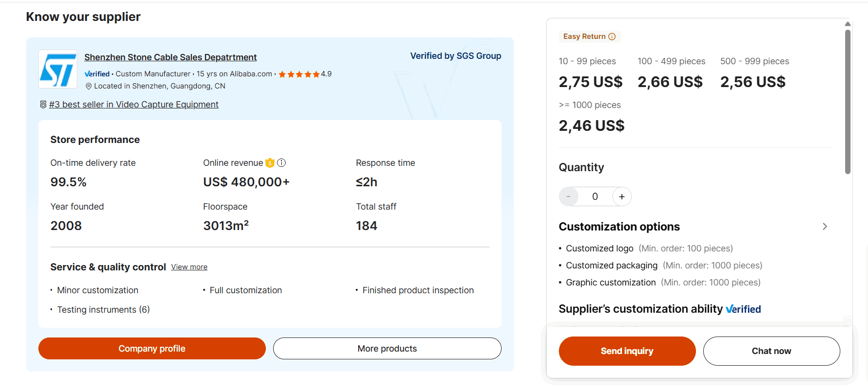Click the order panel scrollbar thumb
Image resolution: width=868 pixels, height=390 pixels.
(848, 102)
